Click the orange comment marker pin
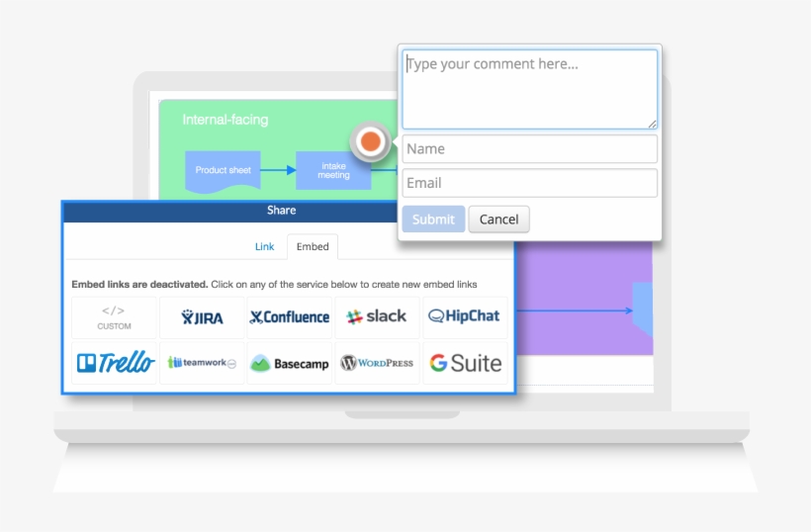This screenshot has width=811, height=532. point(371,142)
